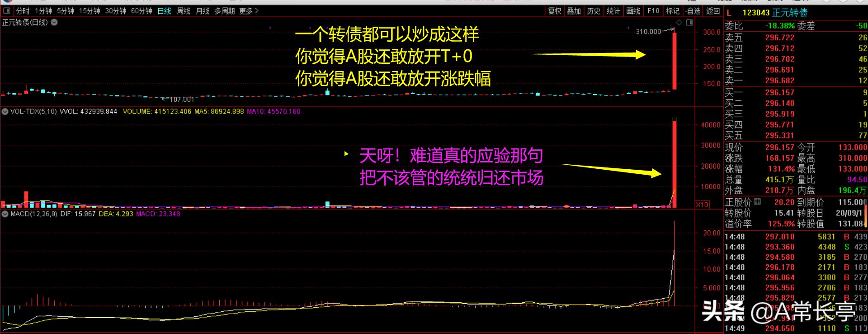The image size is (868, 334).
Task: Click the 买二 price 296.148
Action: [779, 103]
